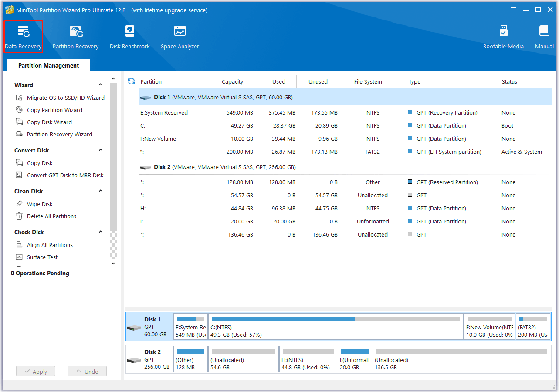This screenshot has width=559, height=392.
Task: Open the Manual
Action: point(544,36)
